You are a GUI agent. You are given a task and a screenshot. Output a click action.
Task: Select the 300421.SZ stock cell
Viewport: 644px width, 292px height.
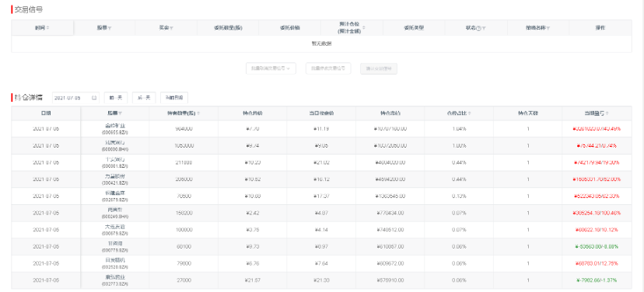click(114, 179)
